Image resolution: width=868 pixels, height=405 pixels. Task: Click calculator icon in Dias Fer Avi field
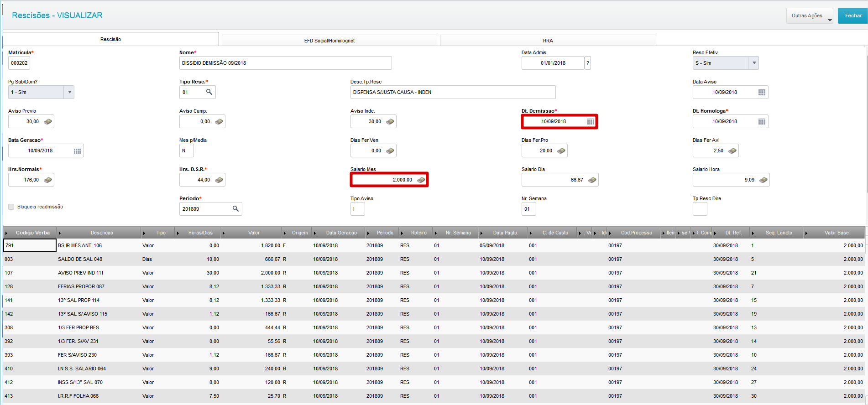pyautogui.click(x=732, y=151)
